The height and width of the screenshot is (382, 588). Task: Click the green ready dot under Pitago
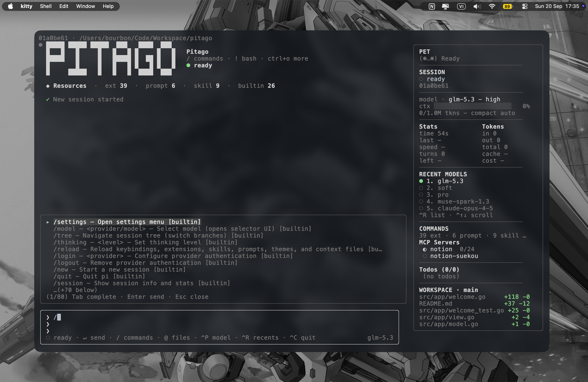[188, 66]
